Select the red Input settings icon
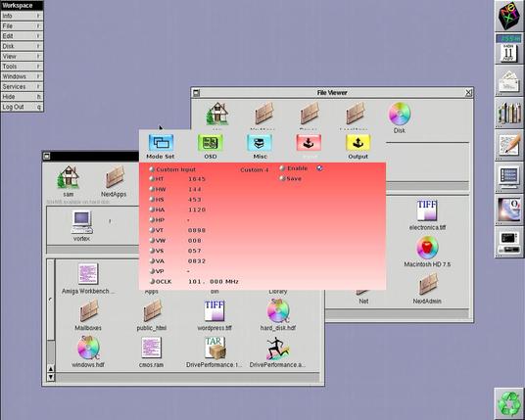This screenshot has height=420, width=525. [309, 143]
